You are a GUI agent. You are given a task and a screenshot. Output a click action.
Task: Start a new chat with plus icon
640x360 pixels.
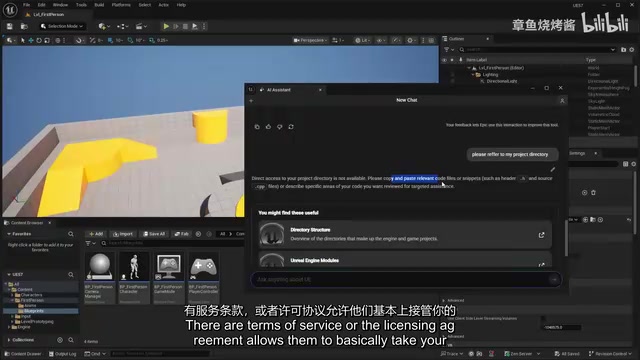pyautogui.click(x=251, y=100)
